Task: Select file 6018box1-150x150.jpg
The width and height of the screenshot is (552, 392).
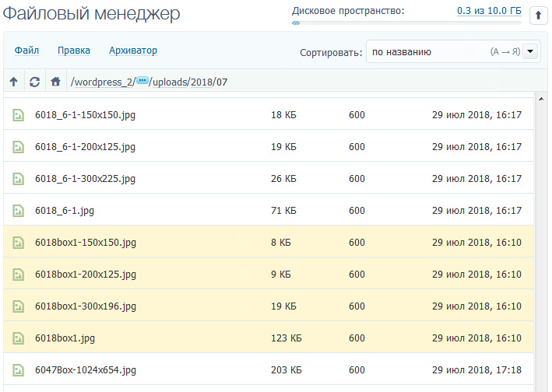Action: [x=269, y=242]
